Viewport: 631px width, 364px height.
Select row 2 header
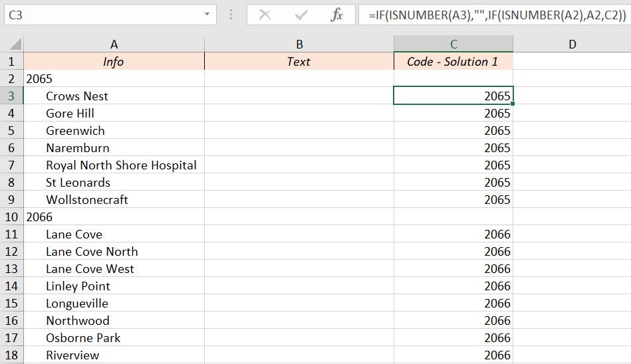click(x=11, y=78)
